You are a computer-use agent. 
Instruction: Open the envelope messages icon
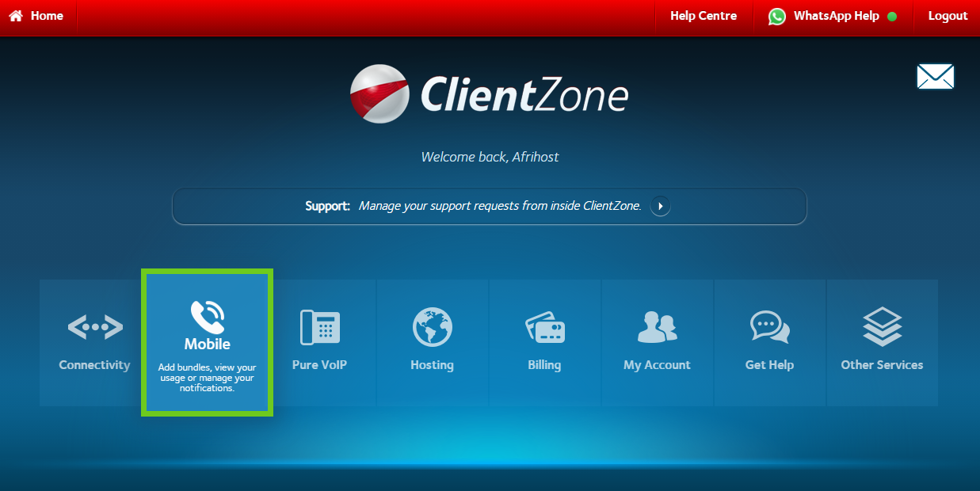(935, 77)
